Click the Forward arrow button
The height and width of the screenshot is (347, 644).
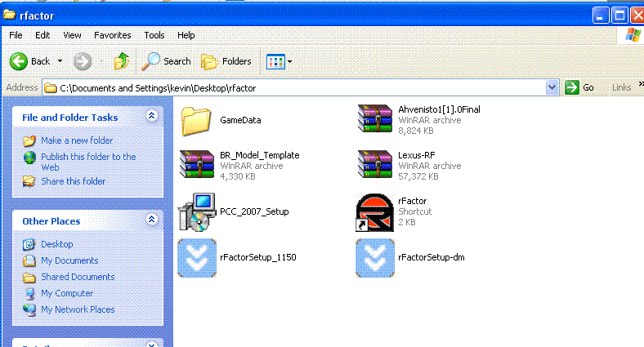pos(83,61)
